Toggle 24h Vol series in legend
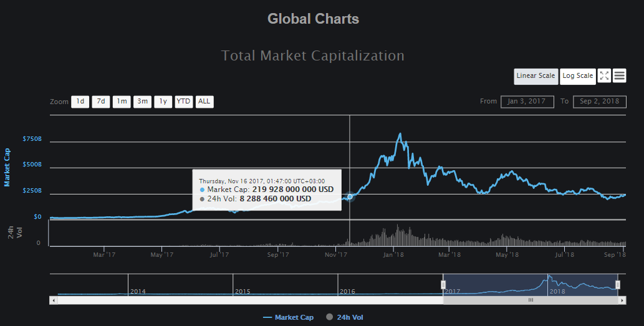 (x=345, y=317)
